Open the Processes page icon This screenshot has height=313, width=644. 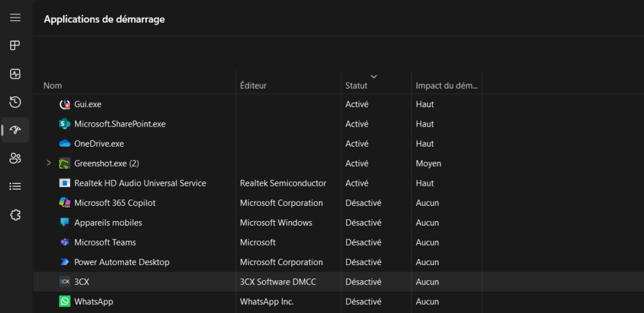click(16, 45)
